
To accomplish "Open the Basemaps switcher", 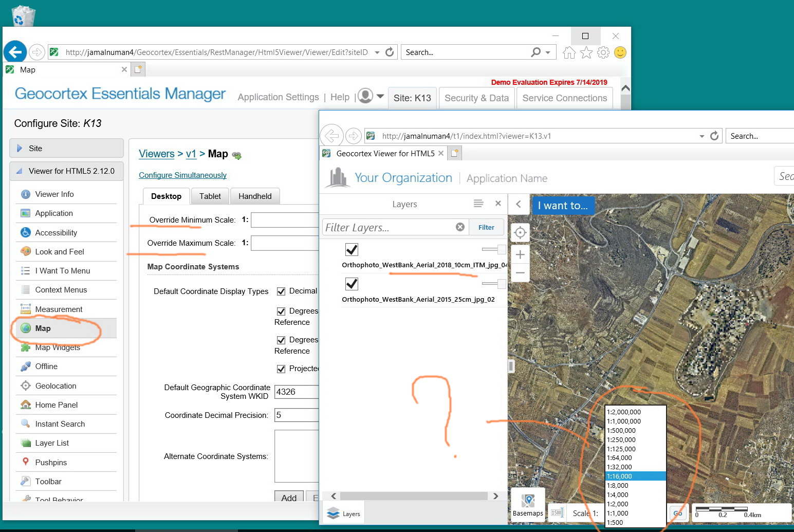I will 528,505.
